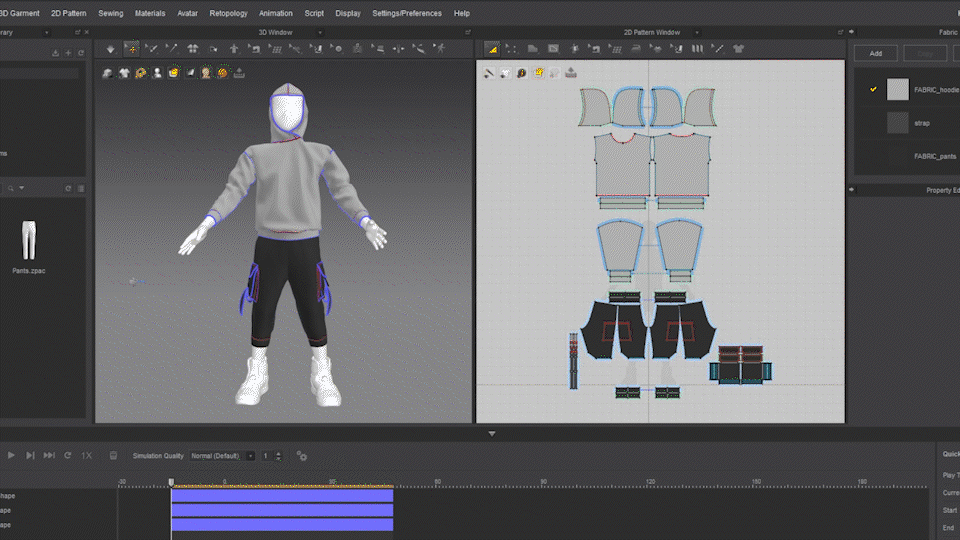Select the Edit Pattern tool in 2D toolbar
960x540 pixels.
click(493, 48)
